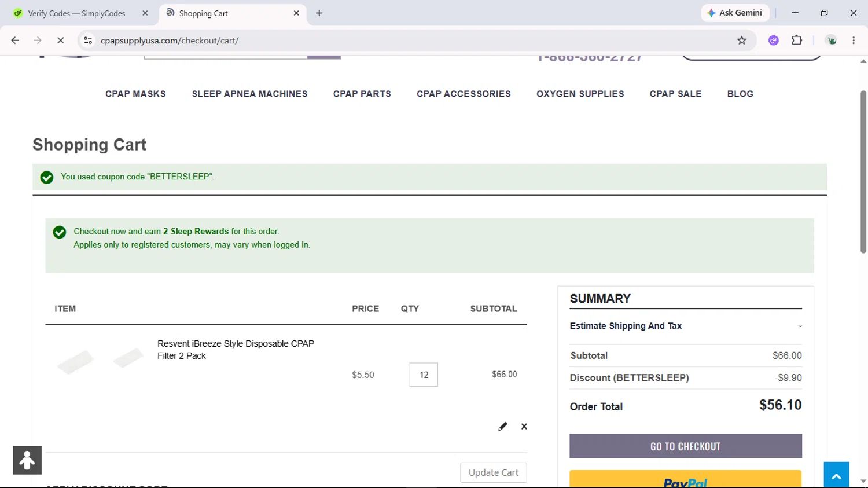The width and height of the screenshot is (868, 488).
Task: Click the Order Total $56.10 amount
Action: click(x=780, y=405)
